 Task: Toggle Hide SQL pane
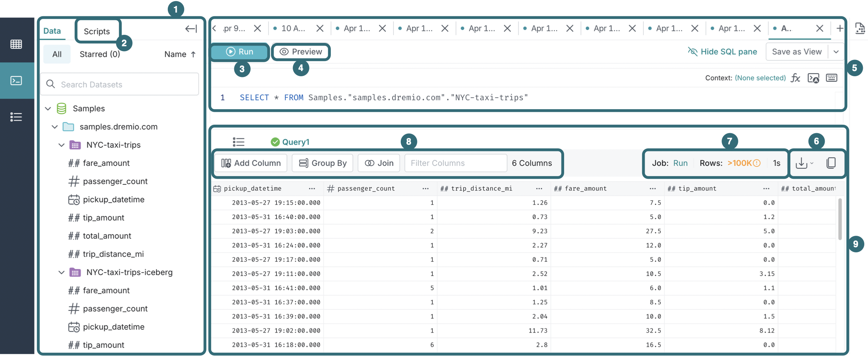[x=722, y=52]
